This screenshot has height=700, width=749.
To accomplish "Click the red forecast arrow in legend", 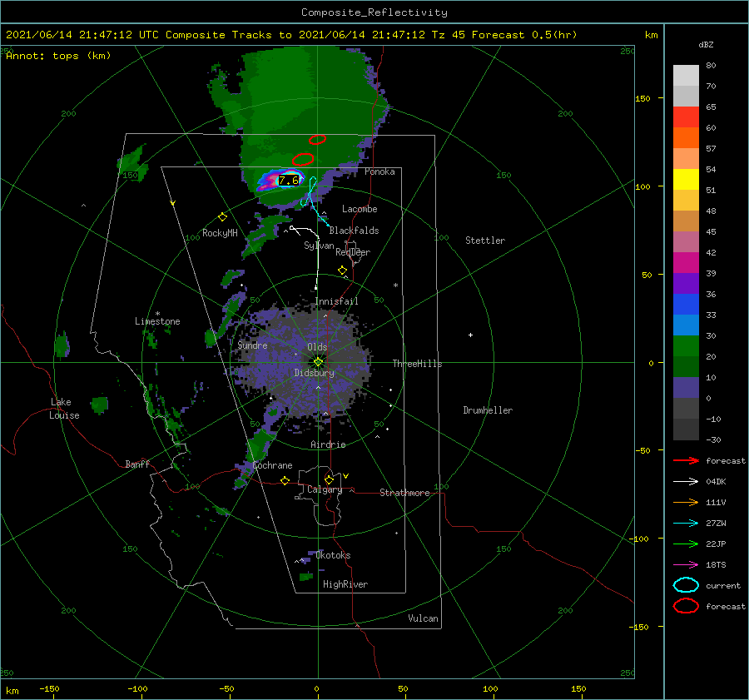I will 686,460.
